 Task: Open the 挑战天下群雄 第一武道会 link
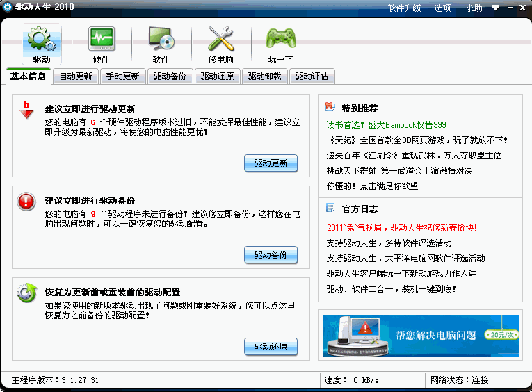tap(399, 170)
